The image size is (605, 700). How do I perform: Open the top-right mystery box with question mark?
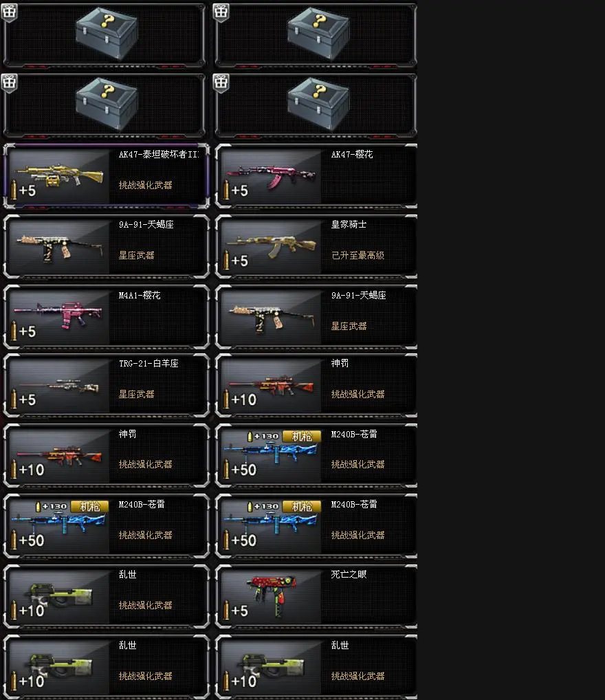coord(318,34)
